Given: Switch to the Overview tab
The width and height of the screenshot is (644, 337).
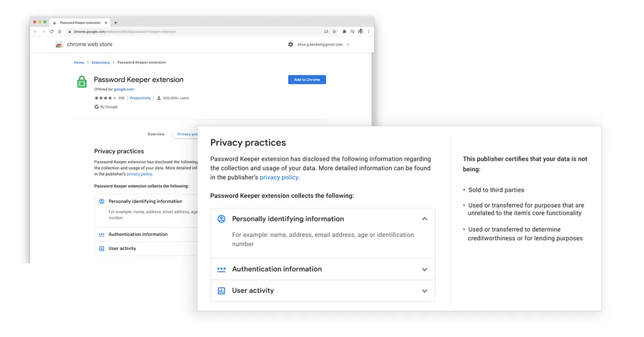Looking at the screenshot, I should click(156, 134).
